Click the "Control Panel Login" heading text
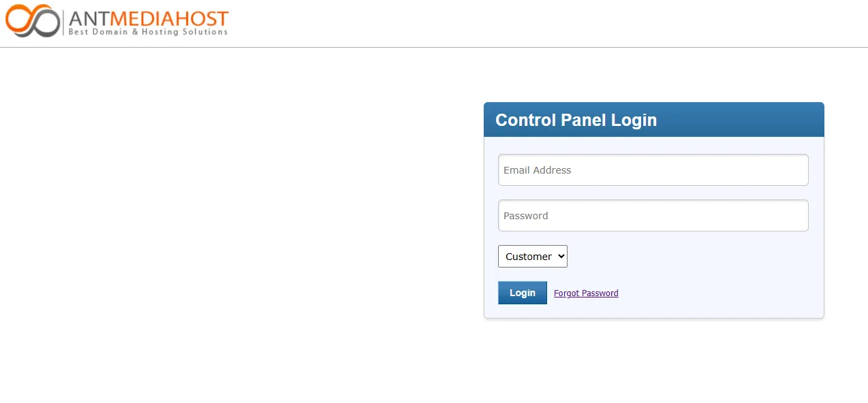868x403 pixels. 576,120
